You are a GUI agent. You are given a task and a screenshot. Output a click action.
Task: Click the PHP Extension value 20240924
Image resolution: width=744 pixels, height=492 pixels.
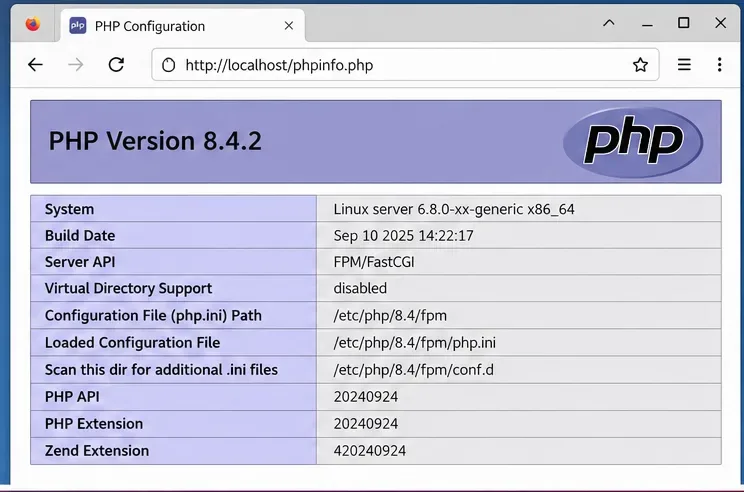tap(365, 424)
